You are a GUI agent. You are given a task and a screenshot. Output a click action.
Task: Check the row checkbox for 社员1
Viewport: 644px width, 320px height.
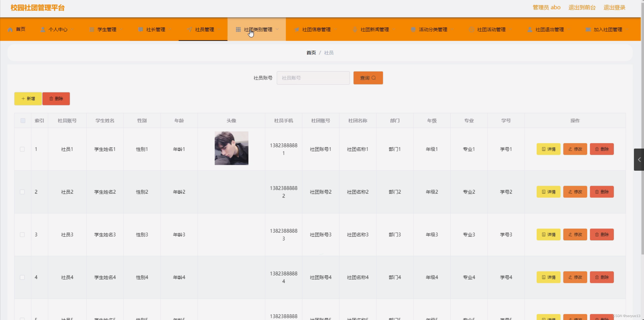pyautogui.click(x=23, y=149)
